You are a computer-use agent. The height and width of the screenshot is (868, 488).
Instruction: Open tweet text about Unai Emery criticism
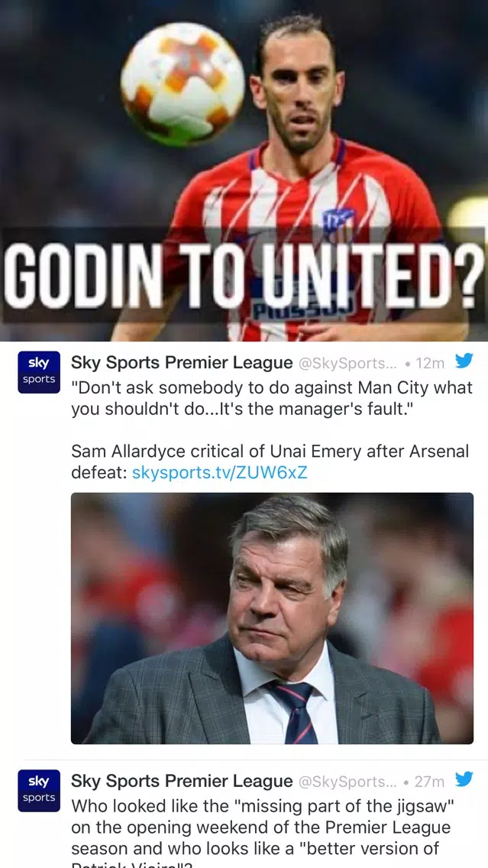270,462
